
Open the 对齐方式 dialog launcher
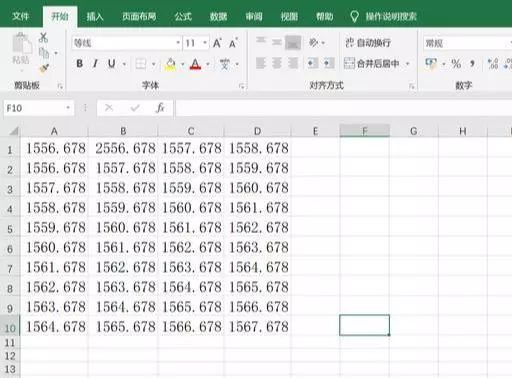click(x=412, y=86)
